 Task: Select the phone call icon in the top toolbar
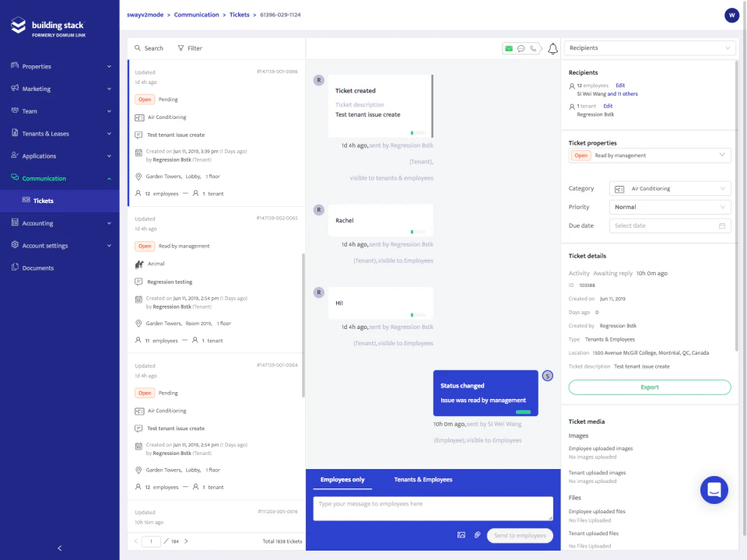tap(534, 47)
